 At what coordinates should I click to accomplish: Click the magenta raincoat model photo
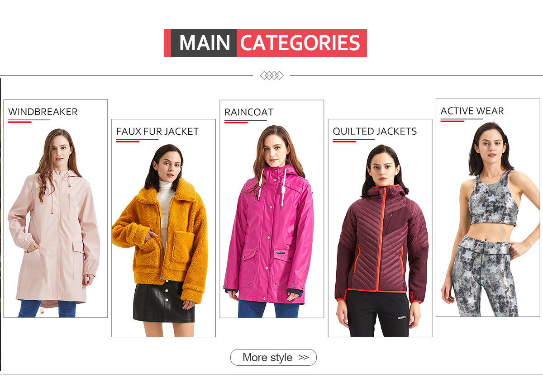tap(269, 221)
